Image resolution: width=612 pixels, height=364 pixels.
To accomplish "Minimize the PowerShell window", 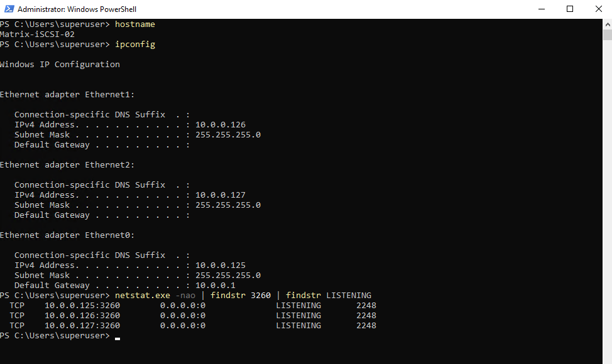I will point(541,9).
